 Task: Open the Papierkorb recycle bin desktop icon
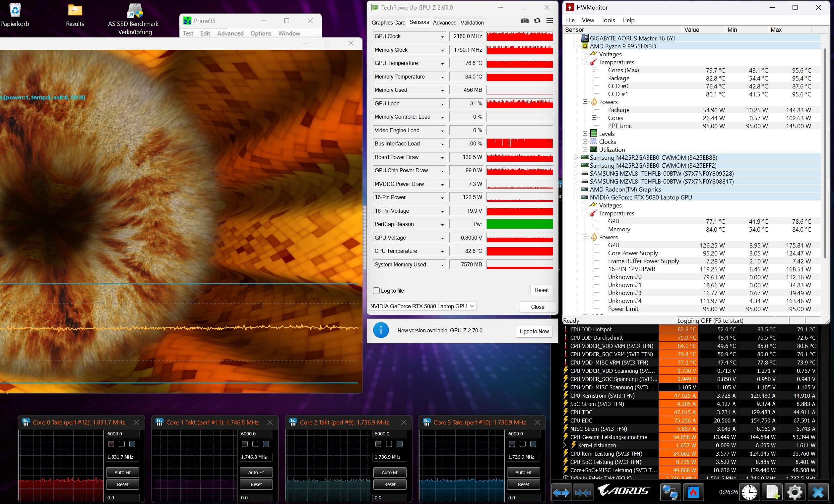pos(15,10)
